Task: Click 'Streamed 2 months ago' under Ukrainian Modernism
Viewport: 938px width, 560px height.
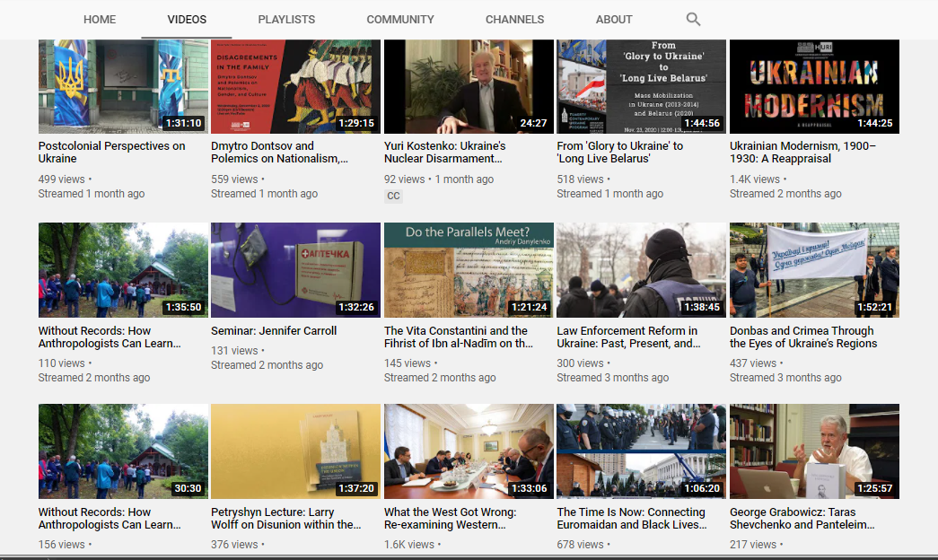Action: pos(785,193)
